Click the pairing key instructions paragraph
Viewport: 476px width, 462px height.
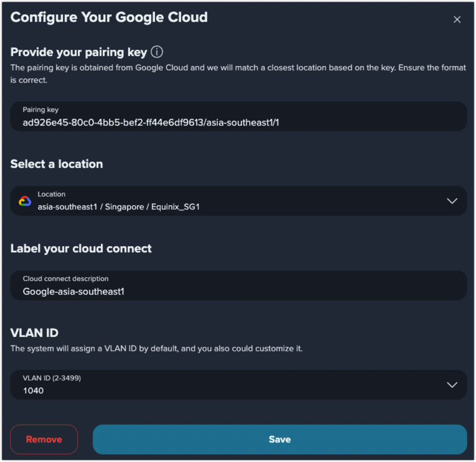(238, 74)
